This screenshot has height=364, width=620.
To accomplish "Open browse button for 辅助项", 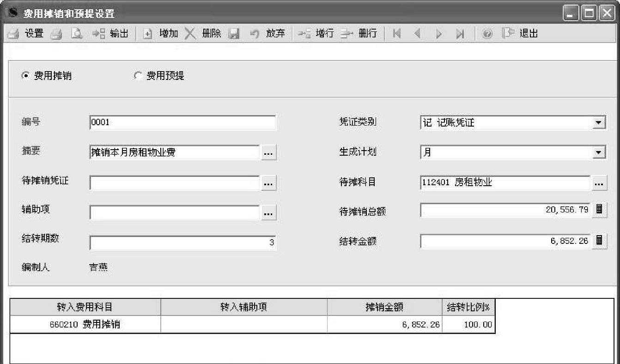I will click(269, 213).
